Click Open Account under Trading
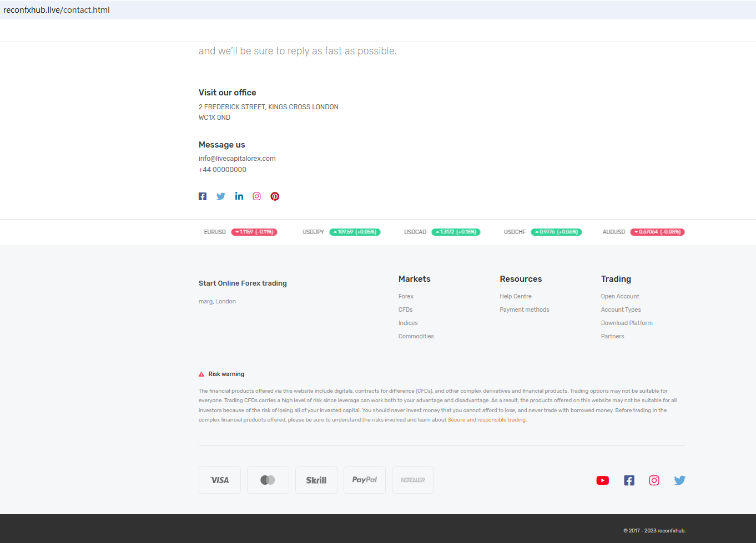 [x=619, y=297]
